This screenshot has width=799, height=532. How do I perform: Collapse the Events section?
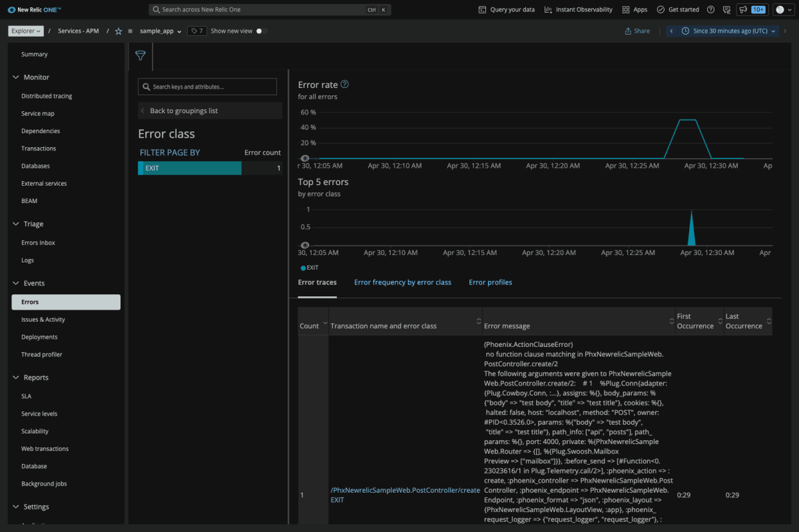click(x=16, y=284)
